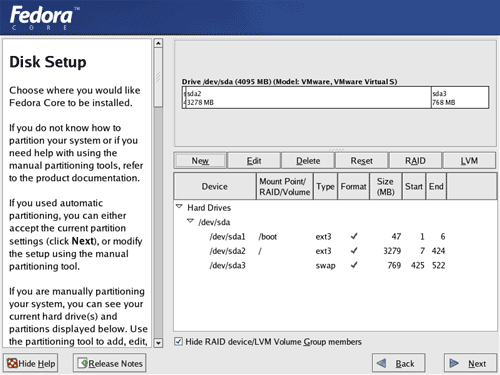Proceed with the Next button label
Image resolution: width=500 pixels, height=375 pixels.
(477, 363)
